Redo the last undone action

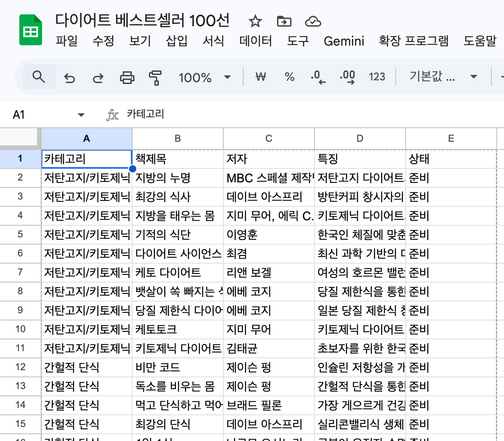click(x=97, y=78)
